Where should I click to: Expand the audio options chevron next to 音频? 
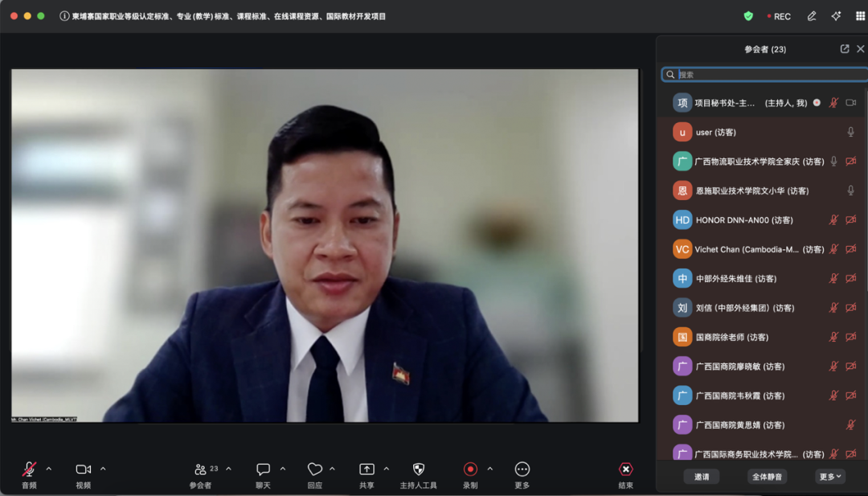click(x=49, y=469)
